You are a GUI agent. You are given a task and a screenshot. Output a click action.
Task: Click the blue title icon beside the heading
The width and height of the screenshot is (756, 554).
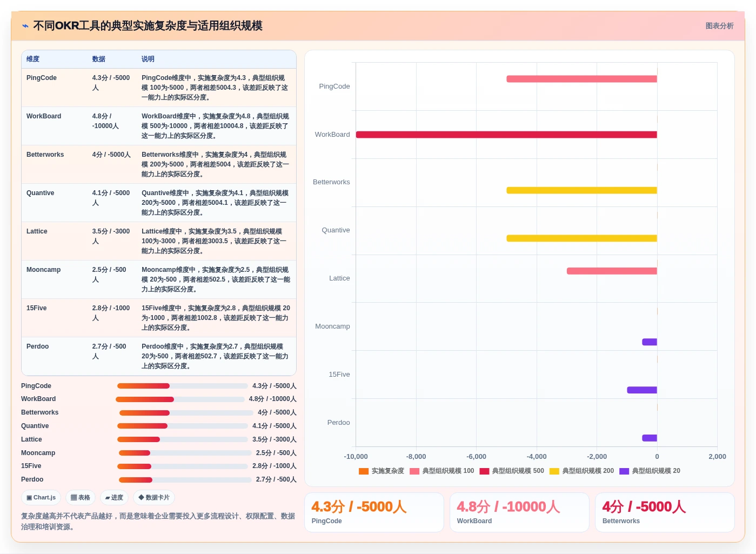[x=25, y=26]
